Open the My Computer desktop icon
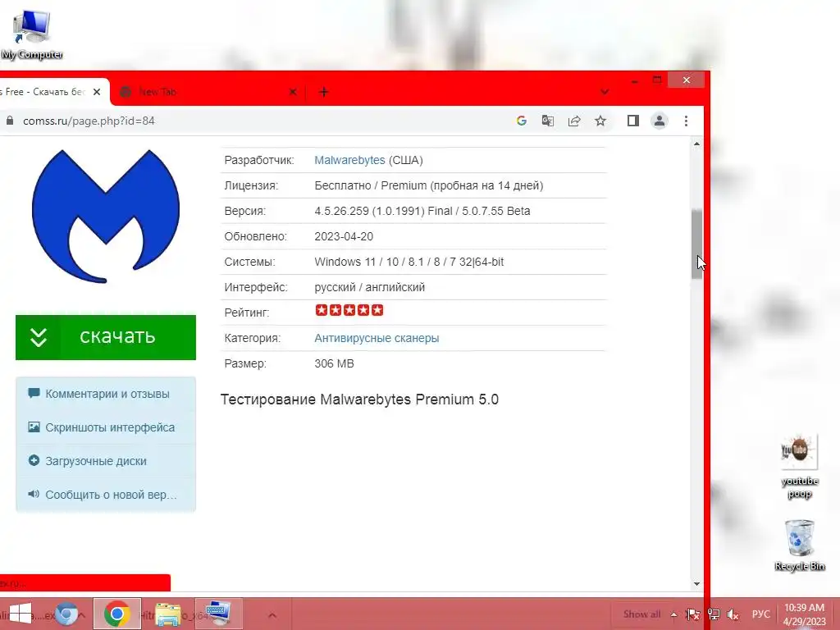 pyautogui.click(x=32, y=34)
